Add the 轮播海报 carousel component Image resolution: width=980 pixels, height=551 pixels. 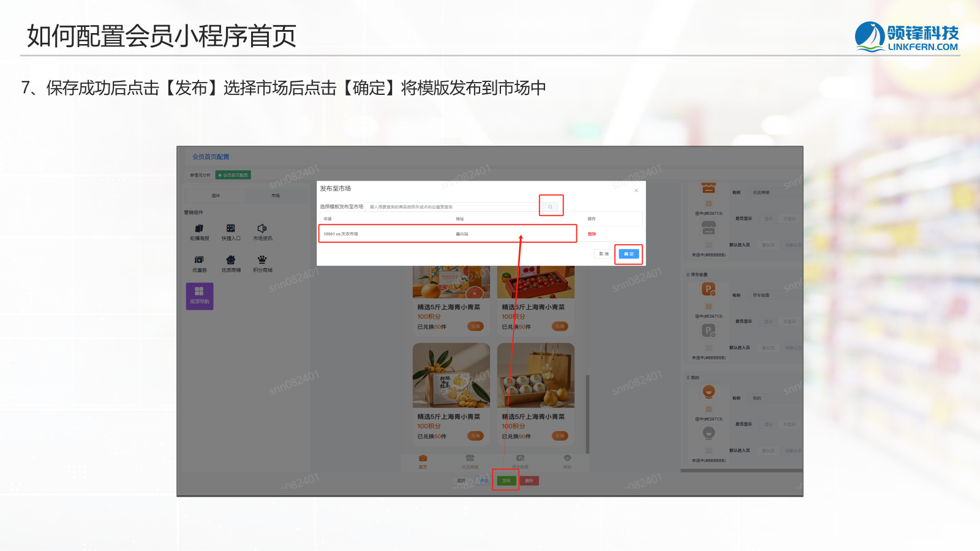click(x=199, y=232)
